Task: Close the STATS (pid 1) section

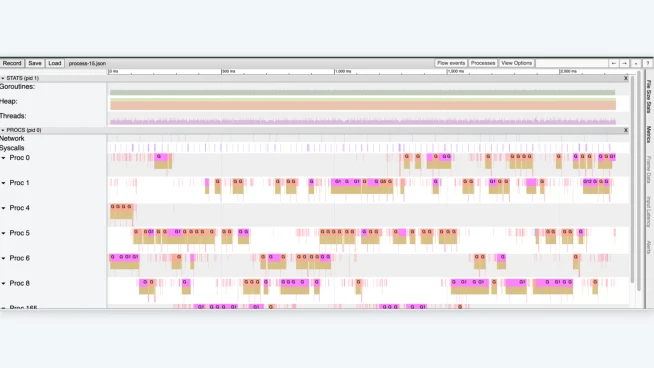Action: point(626,78)
